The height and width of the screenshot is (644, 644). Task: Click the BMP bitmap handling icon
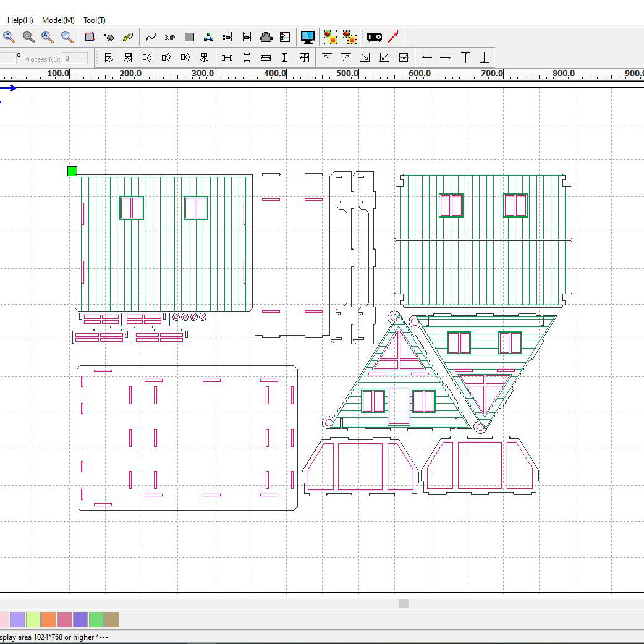point(170,37)
